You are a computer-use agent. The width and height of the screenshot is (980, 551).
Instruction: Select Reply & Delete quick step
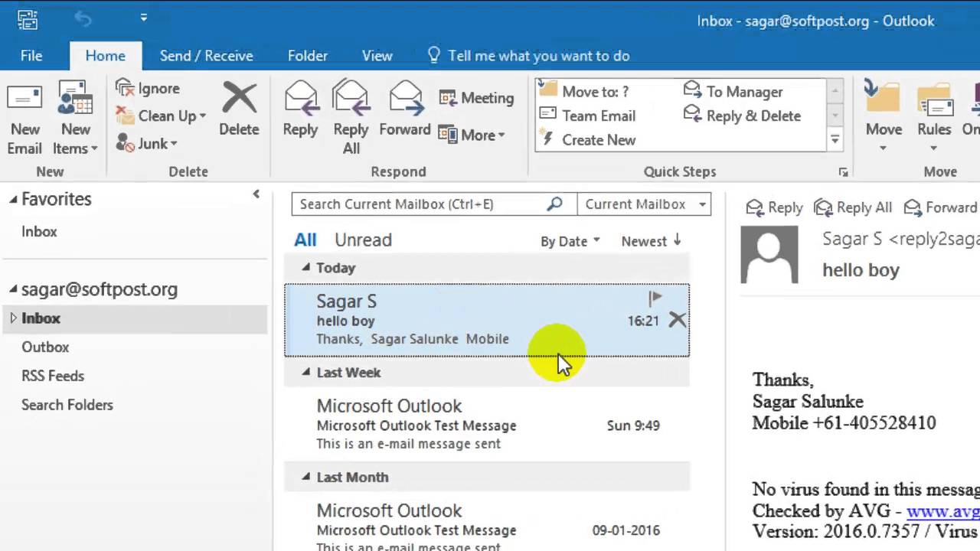[743, 116]
